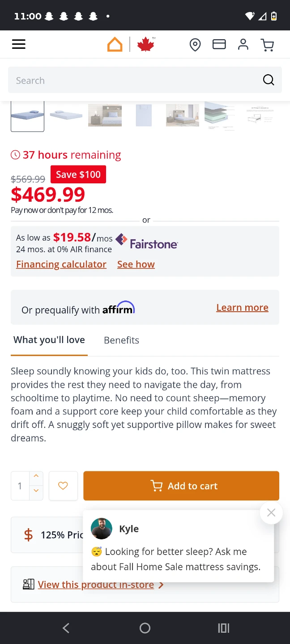Close Kyle's chat popup
This screenshot has width=290, height=644.
(271, 513)
